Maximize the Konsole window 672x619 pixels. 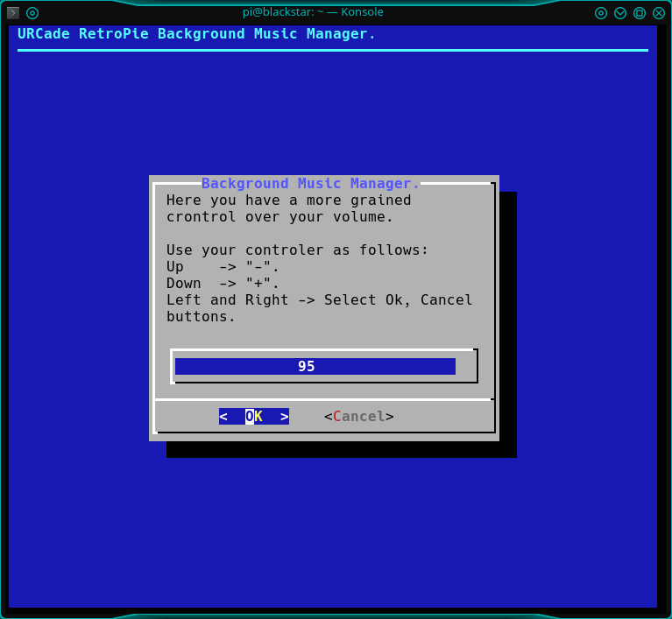640,13
